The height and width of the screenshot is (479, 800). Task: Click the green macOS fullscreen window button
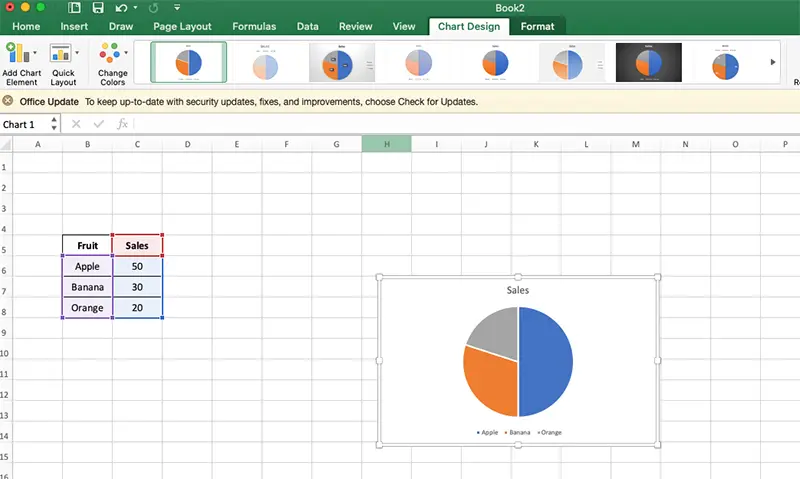coord(41,7)
